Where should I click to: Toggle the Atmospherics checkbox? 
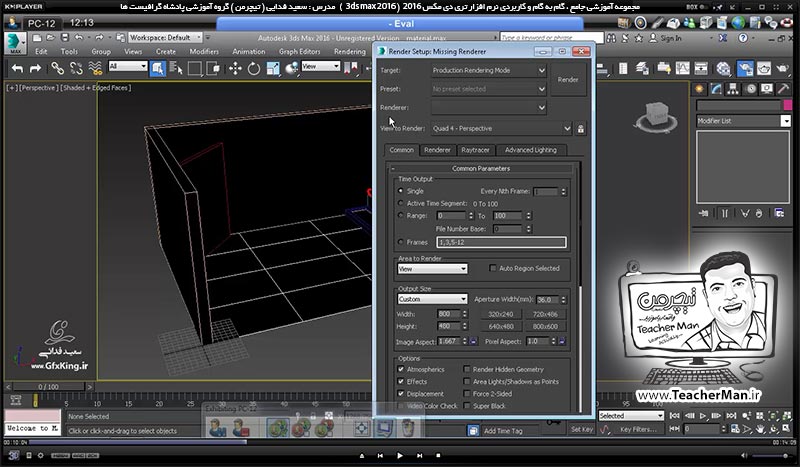point(401,369)
